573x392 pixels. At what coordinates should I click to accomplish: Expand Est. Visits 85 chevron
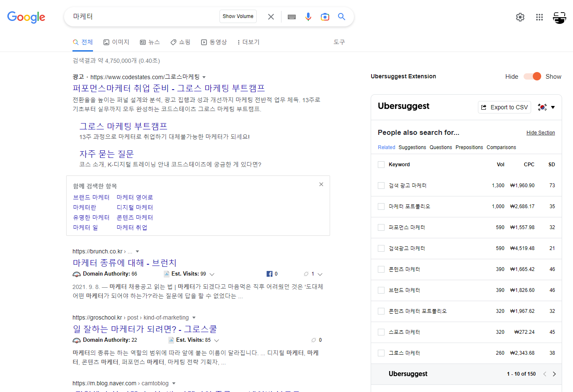click(x=217, y=340)
